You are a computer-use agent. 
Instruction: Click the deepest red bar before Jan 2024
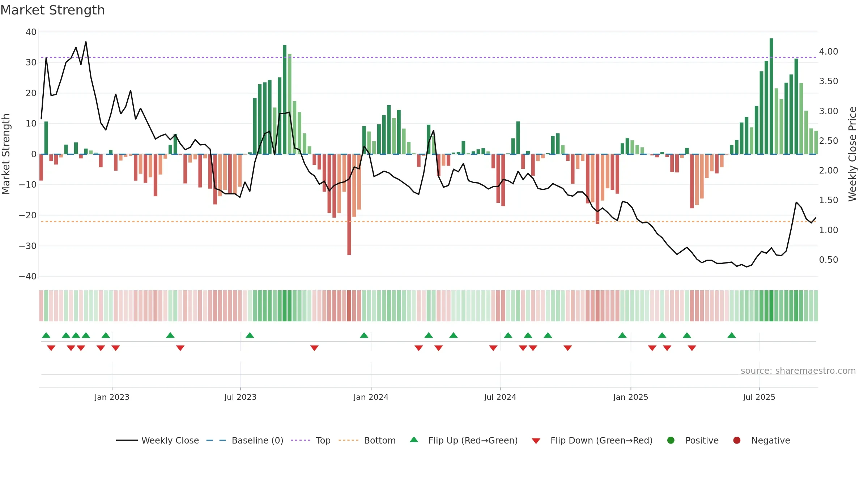349,205
